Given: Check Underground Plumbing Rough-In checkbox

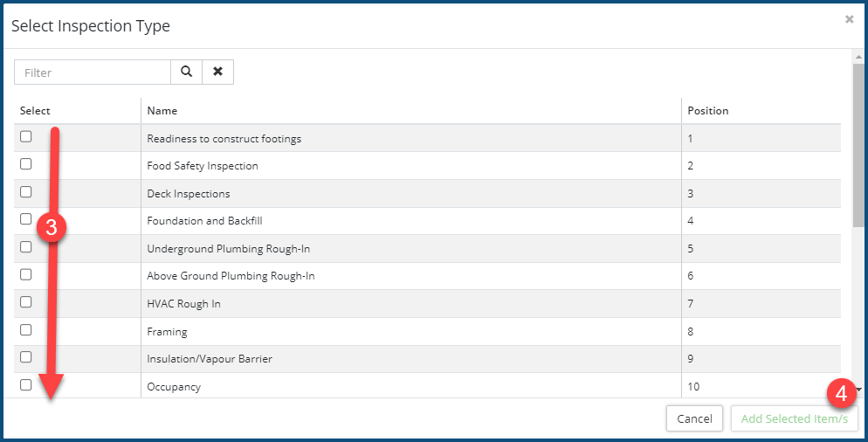Looking at the screenshot, I should [x=26, y=247].
